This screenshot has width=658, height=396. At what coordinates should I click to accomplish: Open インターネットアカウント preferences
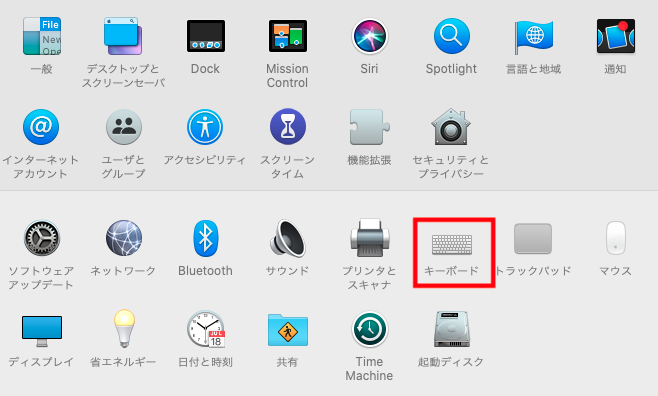(41, 127)
